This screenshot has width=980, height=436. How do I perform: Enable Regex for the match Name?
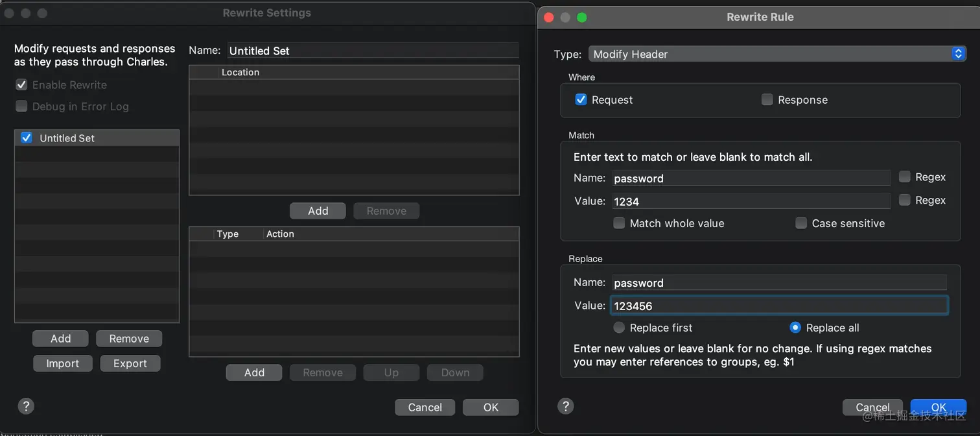coord(904,176)
